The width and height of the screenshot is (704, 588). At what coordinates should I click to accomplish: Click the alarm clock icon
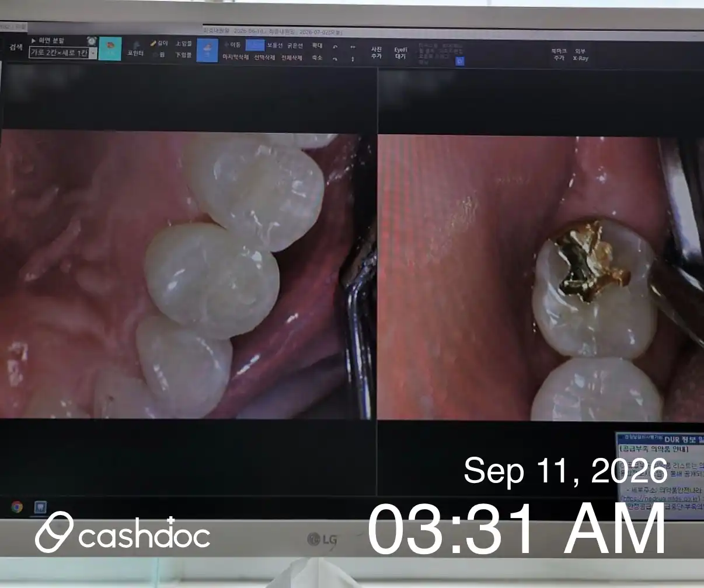[92, 41]
